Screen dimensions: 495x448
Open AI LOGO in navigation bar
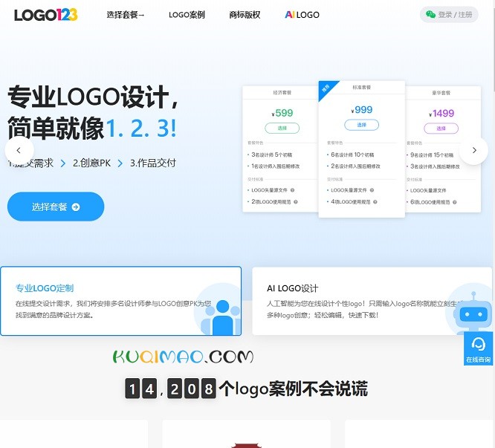pyautogui.click(x=302, y=15)
